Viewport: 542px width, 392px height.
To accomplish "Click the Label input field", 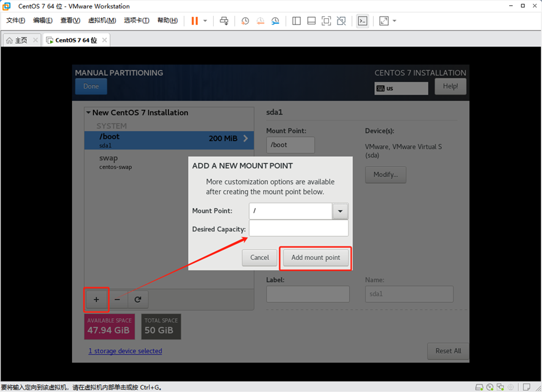I will 308,294.
